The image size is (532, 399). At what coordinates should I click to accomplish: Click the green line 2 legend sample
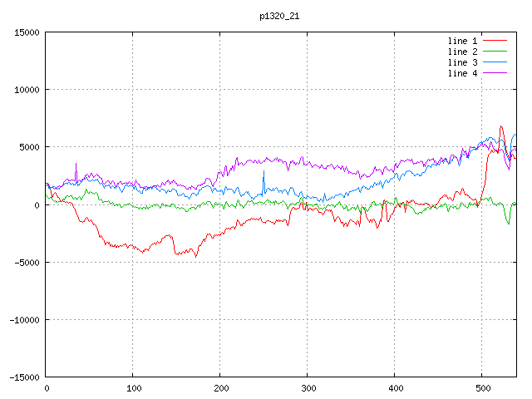495,52
